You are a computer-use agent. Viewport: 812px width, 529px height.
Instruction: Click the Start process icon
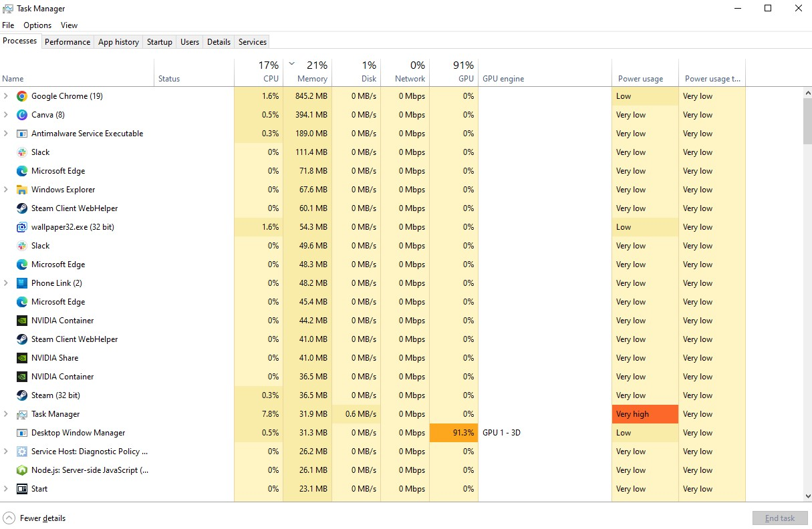click(21, 489)
